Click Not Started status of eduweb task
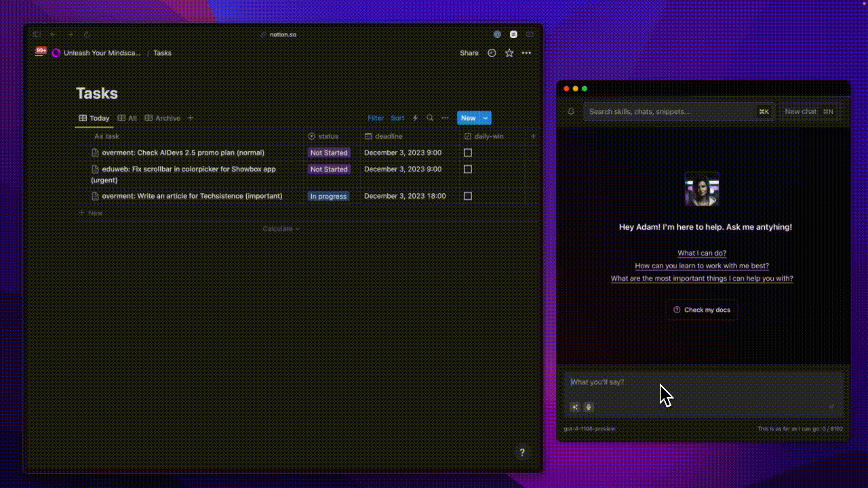Screen dimensions: 868x488 point(329,169)
